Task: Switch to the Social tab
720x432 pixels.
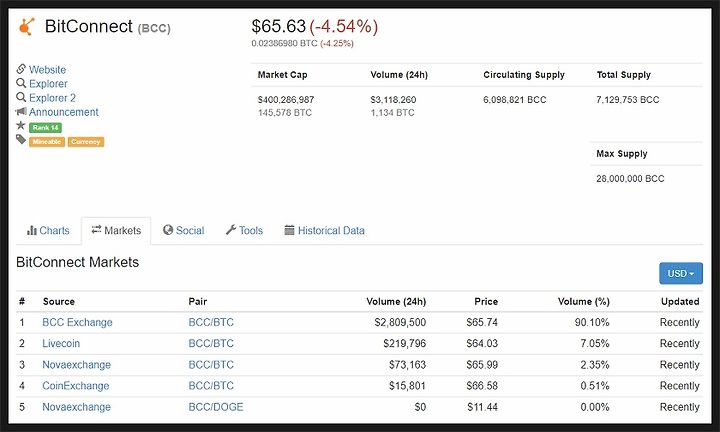Action: pyautogui.click(x=184, y=230)
